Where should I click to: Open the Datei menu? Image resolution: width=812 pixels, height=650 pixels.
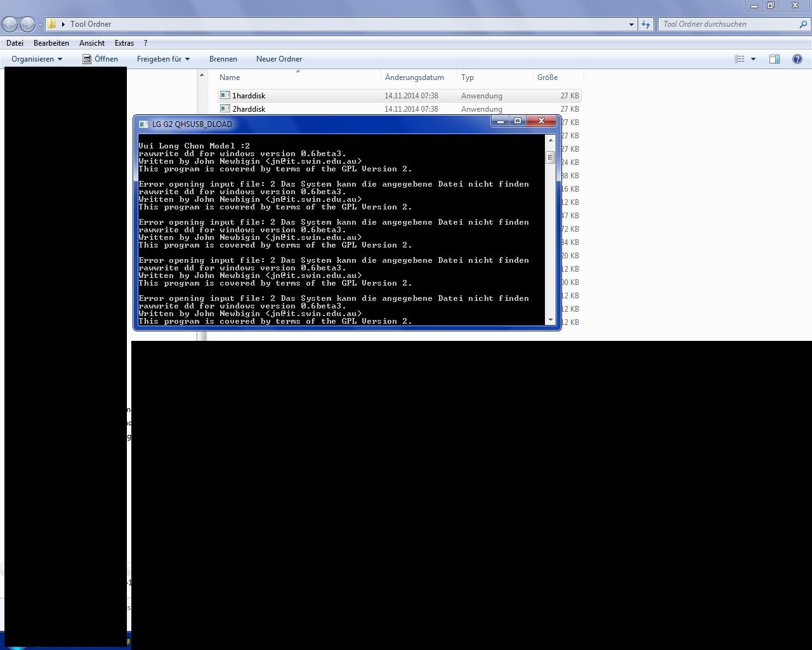(x=15, y=43)
